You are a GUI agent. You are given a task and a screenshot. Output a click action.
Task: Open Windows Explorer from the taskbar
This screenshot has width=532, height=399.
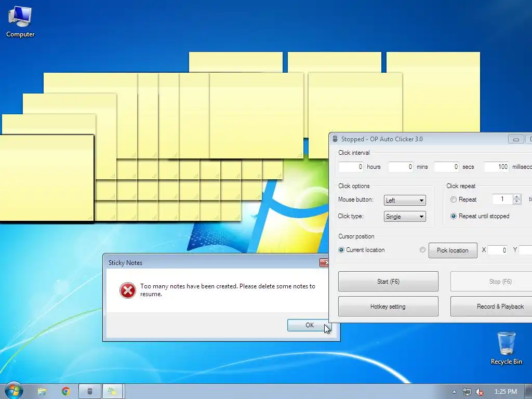pyautogui.click(x=42, y=392)
